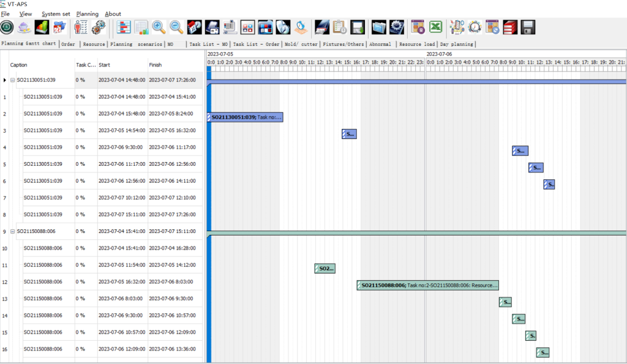This screenshot has width=627, height=364.
Task: Select the Zoom Out magnifier tool
Action: (x=176, y=27)
